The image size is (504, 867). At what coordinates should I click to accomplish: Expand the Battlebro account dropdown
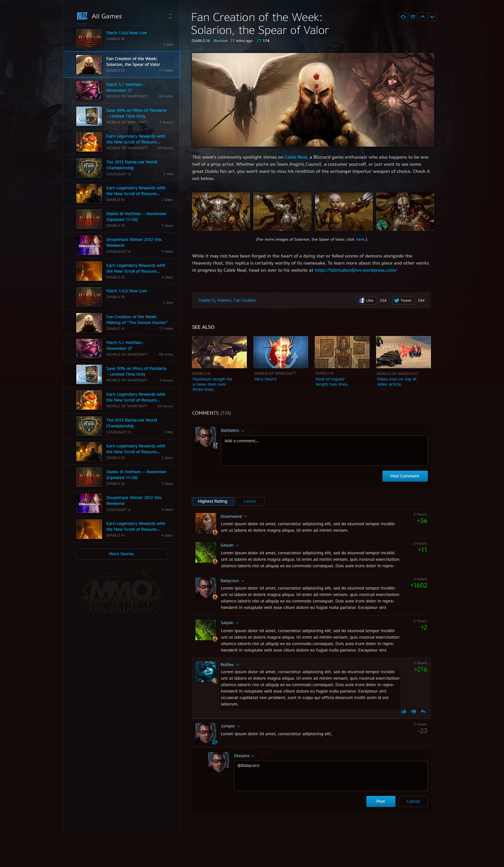click(x=243, y=431)
